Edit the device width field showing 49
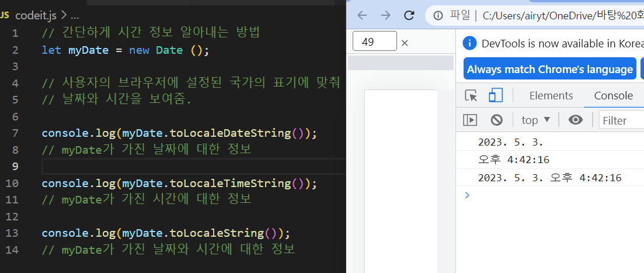 375,41
